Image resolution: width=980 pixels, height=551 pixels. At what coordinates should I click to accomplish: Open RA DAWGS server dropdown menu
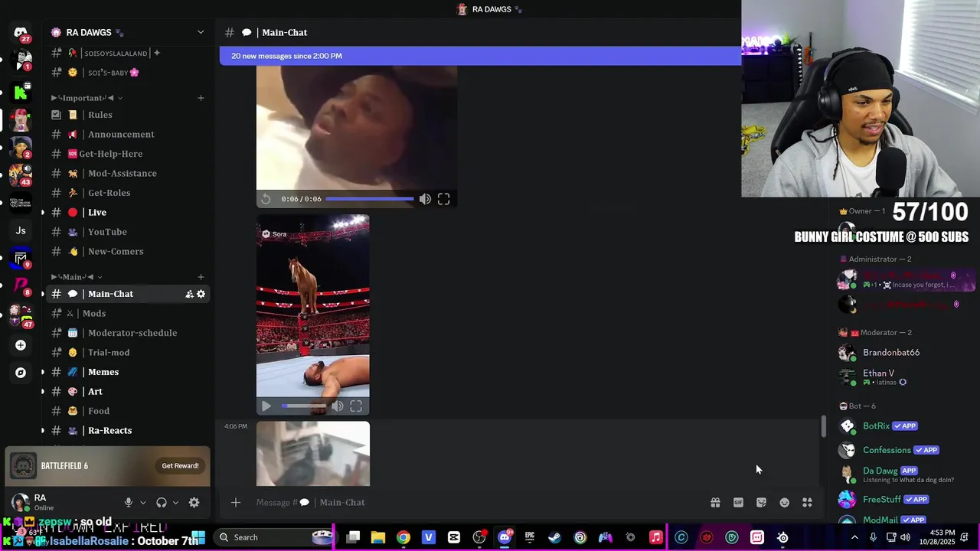(x=201, y=32)
